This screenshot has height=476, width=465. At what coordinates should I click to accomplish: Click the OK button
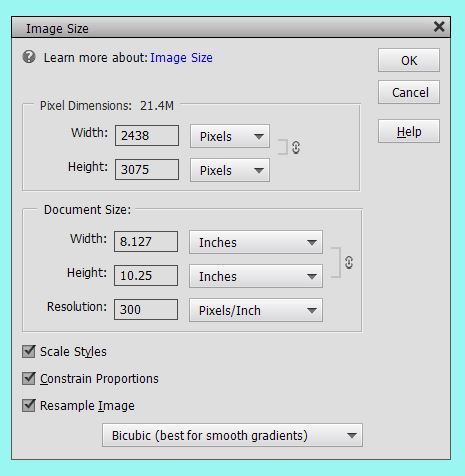pos(409,60)
